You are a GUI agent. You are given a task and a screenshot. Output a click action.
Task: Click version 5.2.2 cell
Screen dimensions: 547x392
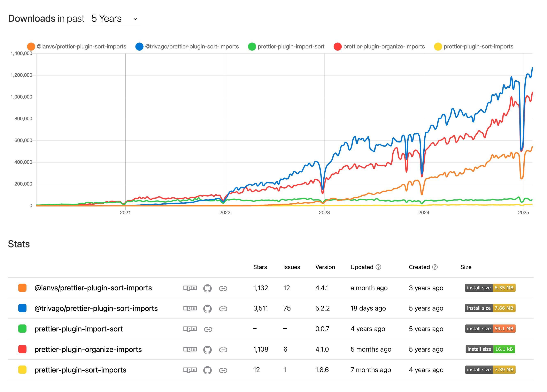tap(322, 308)
